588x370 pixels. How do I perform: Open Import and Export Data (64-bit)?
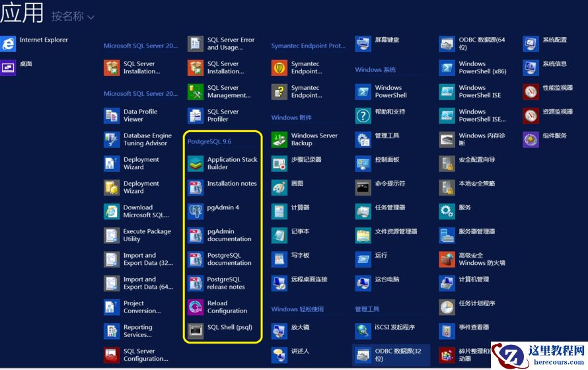point(139,283)
